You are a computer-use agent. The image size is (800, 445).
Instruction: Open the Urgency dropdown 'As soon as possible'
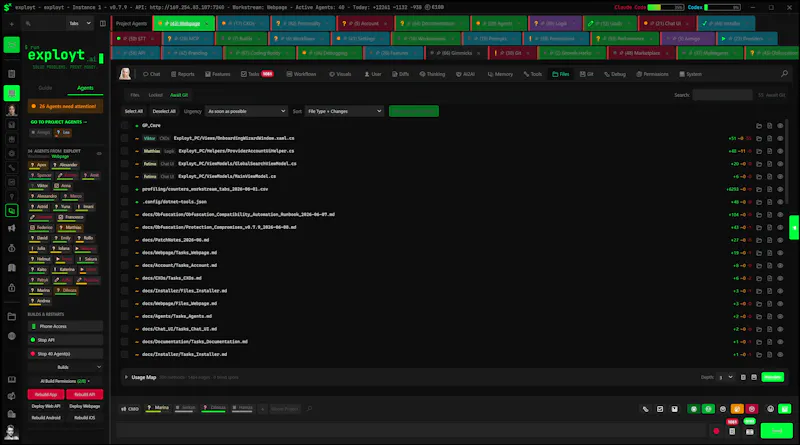point(246,111)
